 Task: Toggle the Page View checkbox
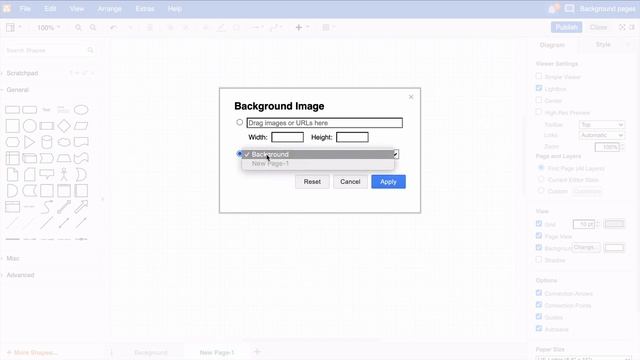click(539, 236)
